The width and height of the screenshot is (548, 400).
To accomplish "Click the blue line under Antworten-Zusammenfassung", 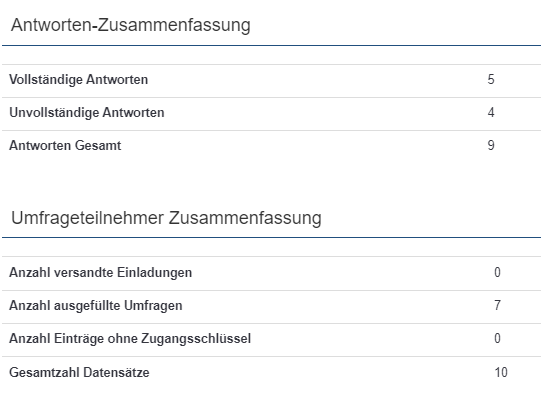I will coord(271,45).
